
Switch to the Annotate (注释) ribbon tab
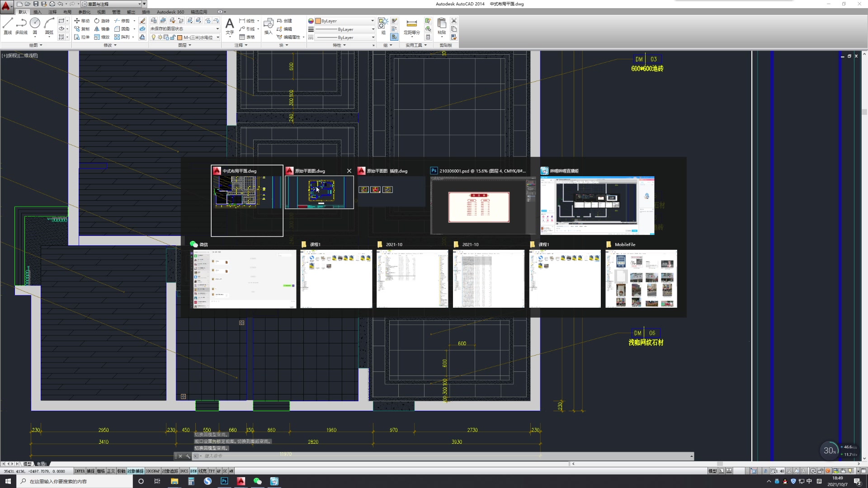(52, 12)
